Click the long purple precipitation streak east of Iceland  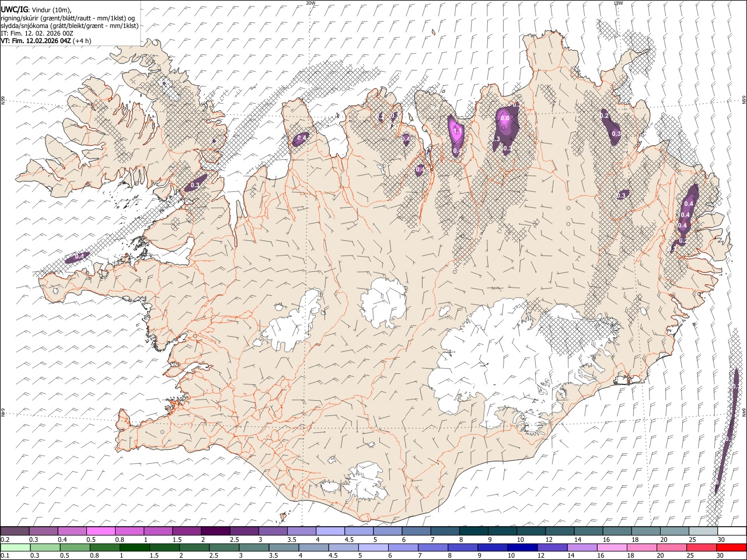pyautogui.click(x=727, y=432)
